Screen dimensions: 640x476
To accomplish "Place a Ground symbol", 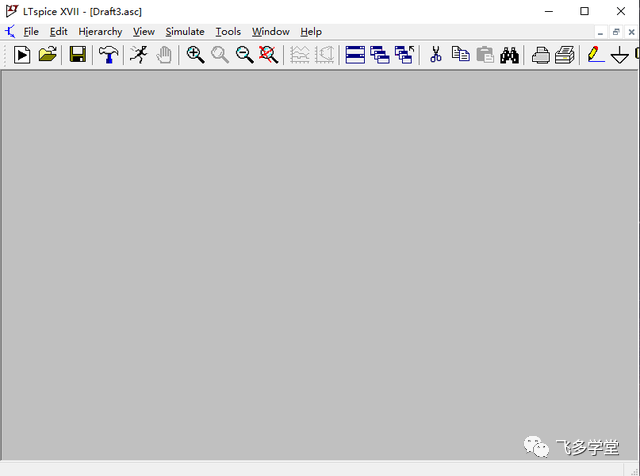I will pyautogui.click(x=620, y=55).
